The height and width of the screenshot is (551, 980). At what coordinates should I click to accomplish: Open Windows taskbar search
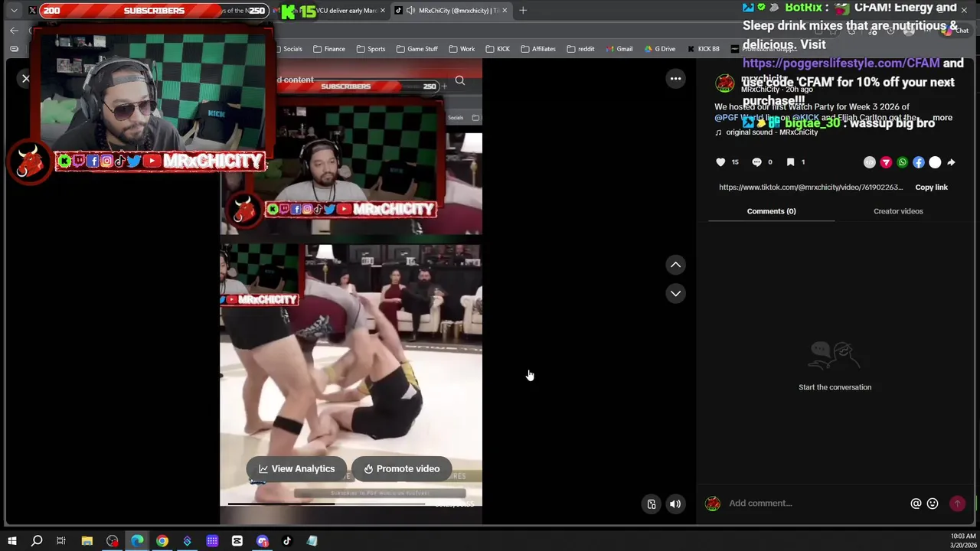point(37,541)
